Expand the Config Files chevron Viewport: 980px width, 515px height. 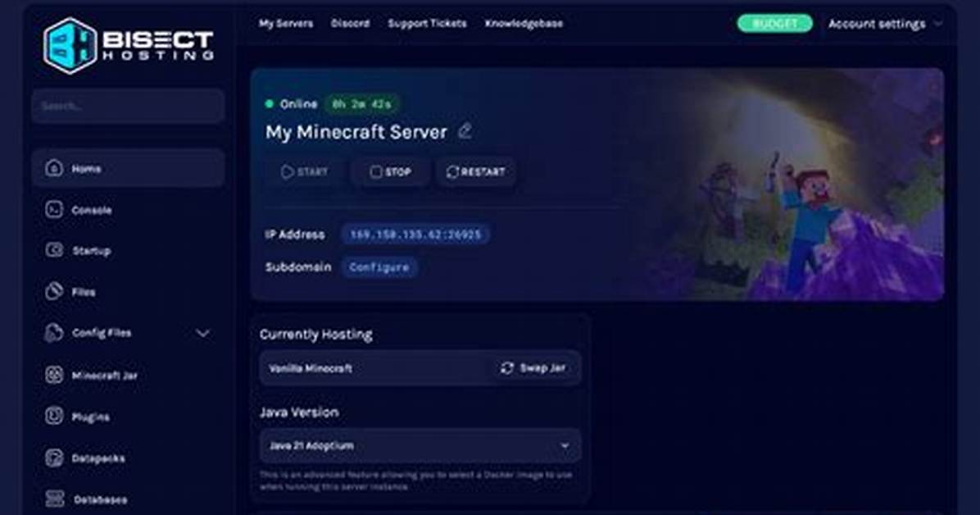[202, 333]
